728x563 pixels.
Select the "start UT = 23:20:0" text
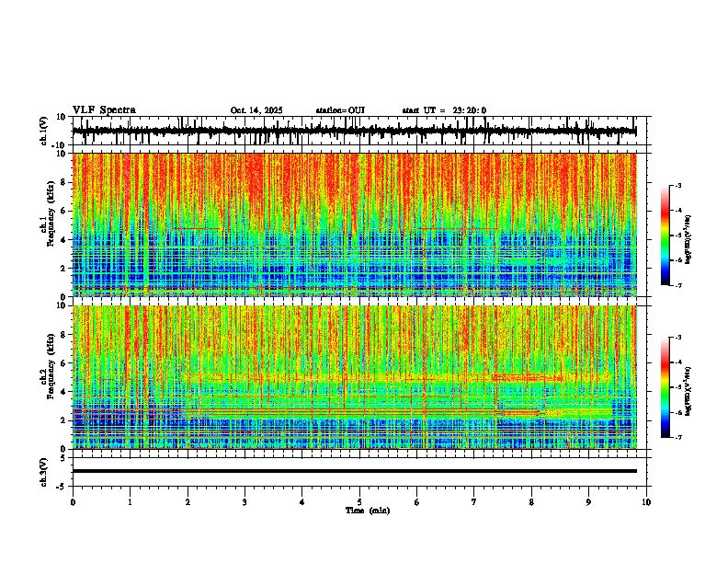(444, 110)
